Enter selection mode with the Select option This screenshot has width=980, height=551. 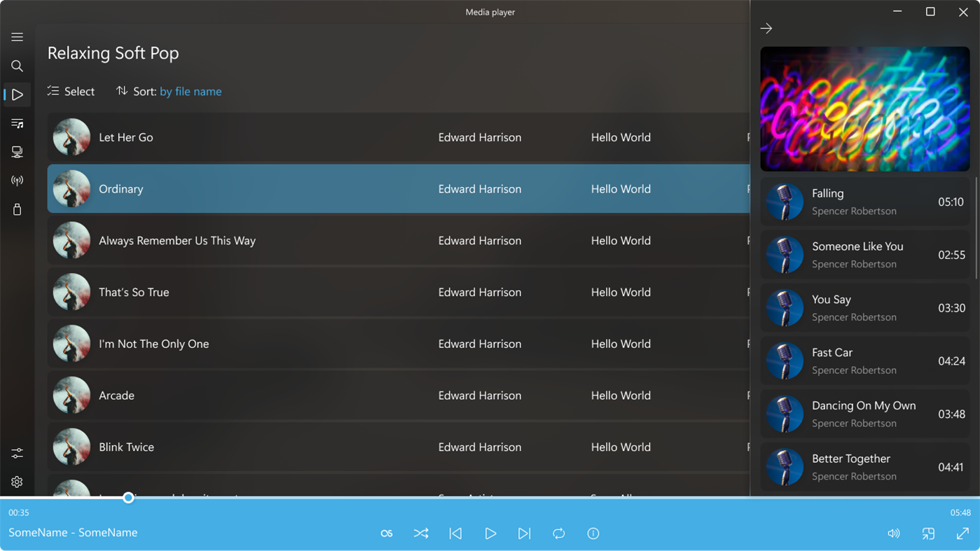click(70, 91)
